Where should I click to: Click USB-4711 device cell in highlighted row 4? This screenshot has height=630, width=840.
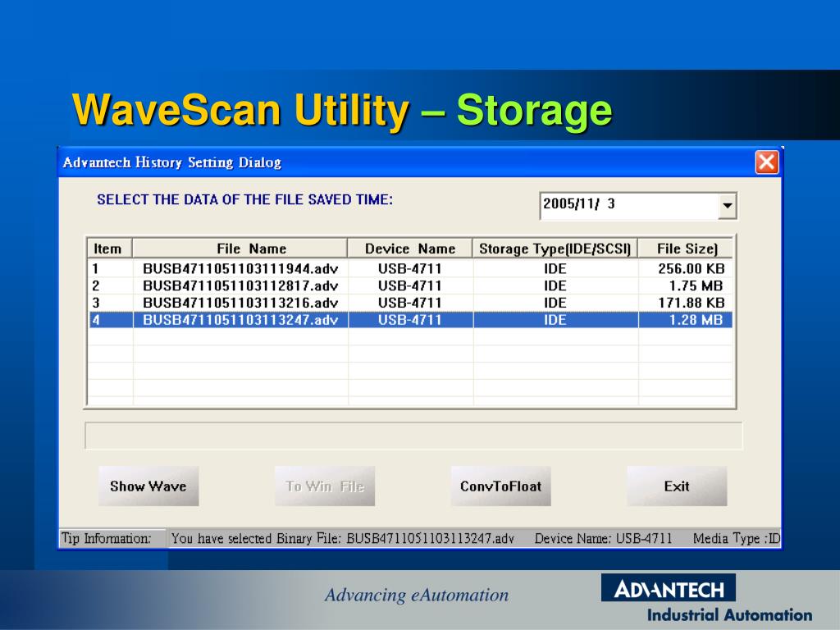click(x=410, y=320)
